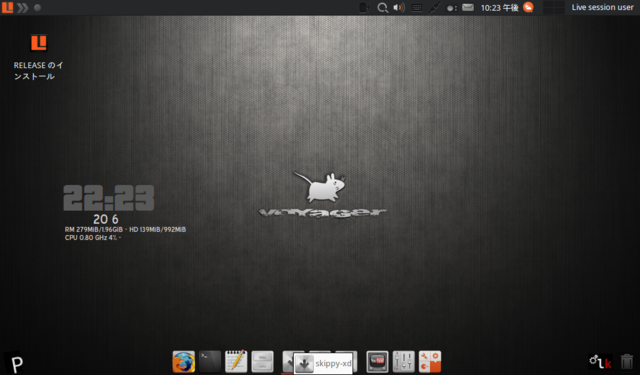
Task: Click the '20 6' date text under clock
Action: [x=106, y=220]
